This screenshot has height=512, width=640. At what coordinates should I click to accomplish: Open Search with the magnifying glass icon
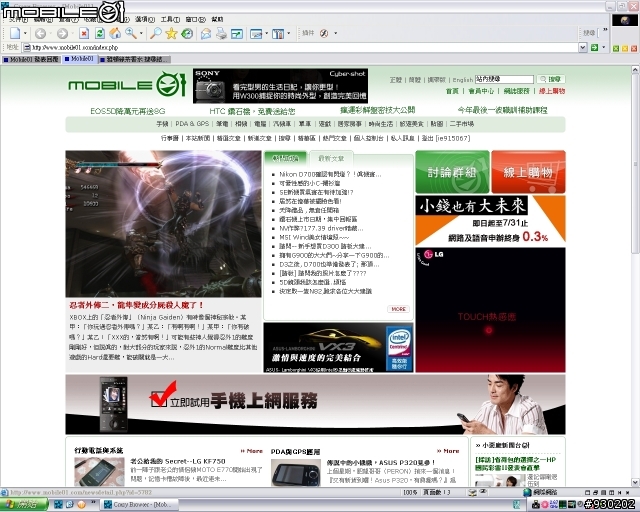point(156,33)
